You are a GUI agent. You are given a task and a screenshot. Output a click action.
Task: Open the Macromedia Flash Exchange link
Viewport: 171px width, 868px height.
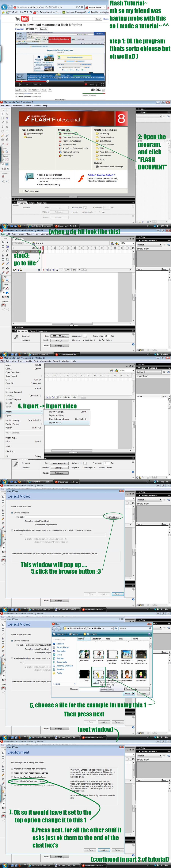click(111, 166)
